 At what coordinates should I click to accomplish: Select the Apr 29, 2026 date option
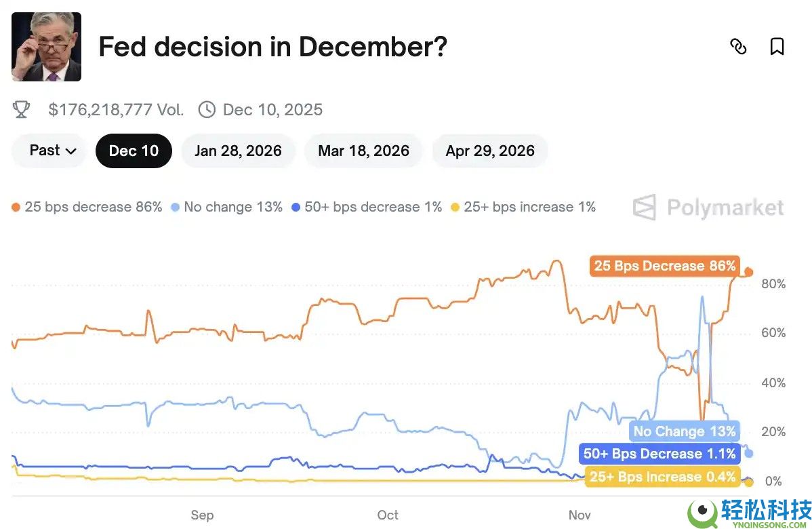(x=489, y=151)
